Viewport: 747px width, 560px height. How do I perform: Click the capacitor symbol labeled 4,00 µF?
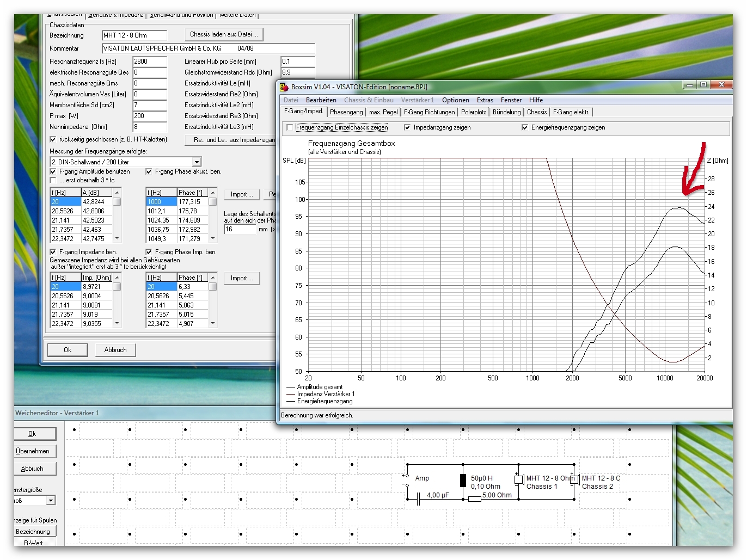[x=418, y=499]
